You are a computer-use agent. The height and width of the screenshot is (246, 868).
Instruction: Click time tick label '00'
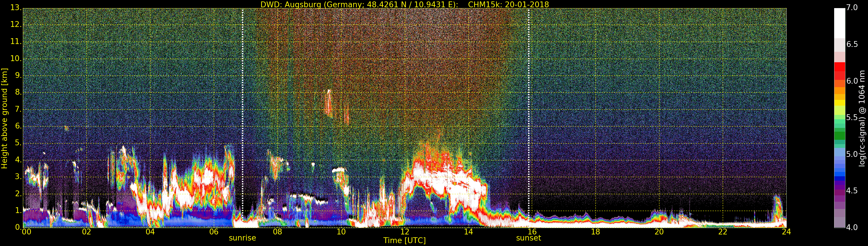(26, 232)
